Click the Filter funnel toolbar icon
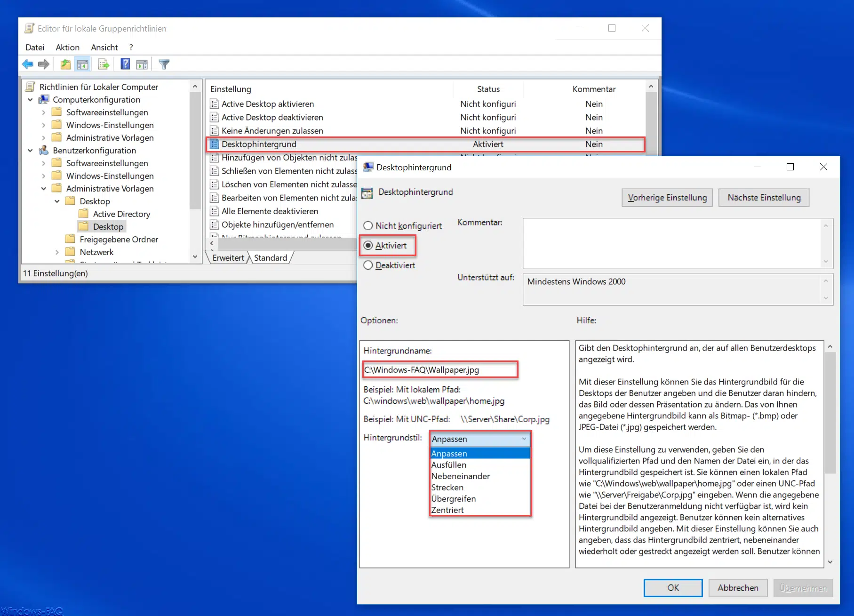This screenshot has height=616, width=854. [x=164, y=64]
